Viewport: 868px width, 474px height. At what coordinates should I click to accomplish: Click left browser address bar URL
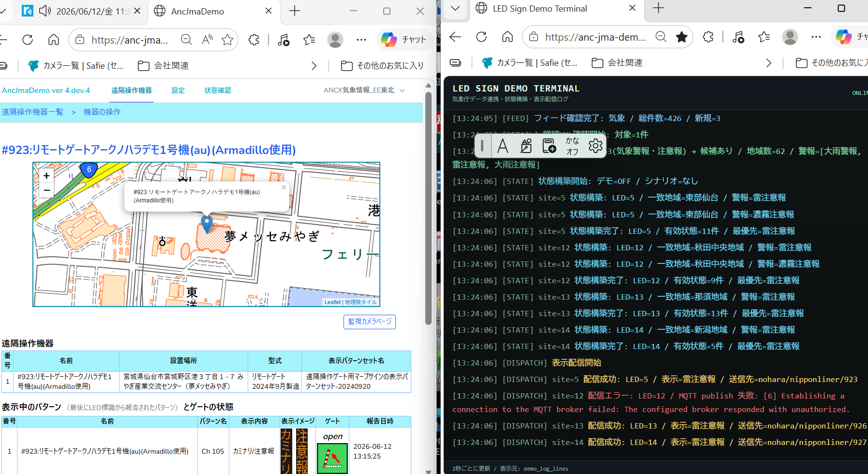coord(130,40)
